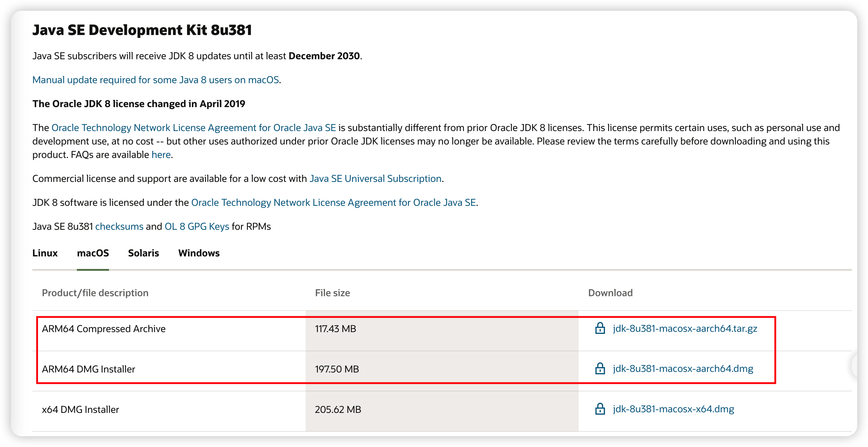Click the File size column header
Viewport: 868px width, 447px height.
[332, 292]
